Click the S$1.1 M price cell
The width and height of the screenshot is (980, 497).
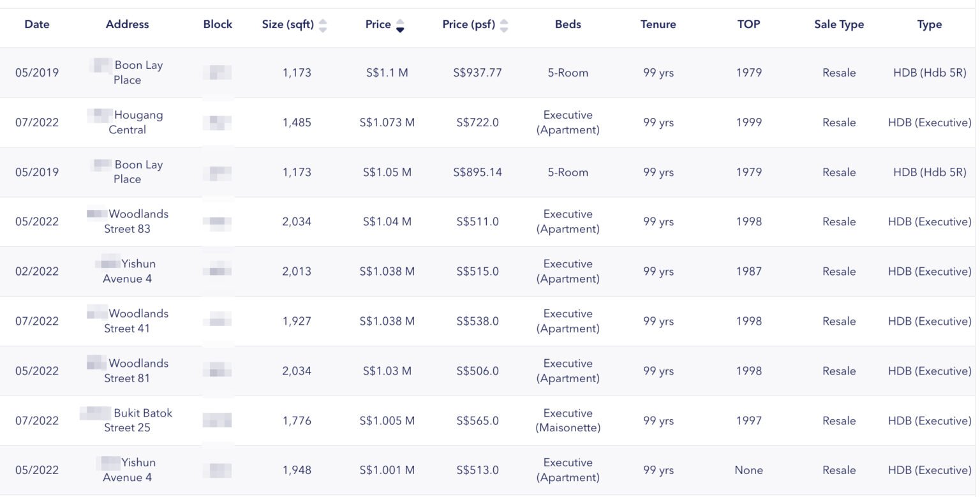pyautogui.click(x=387, y=73)
